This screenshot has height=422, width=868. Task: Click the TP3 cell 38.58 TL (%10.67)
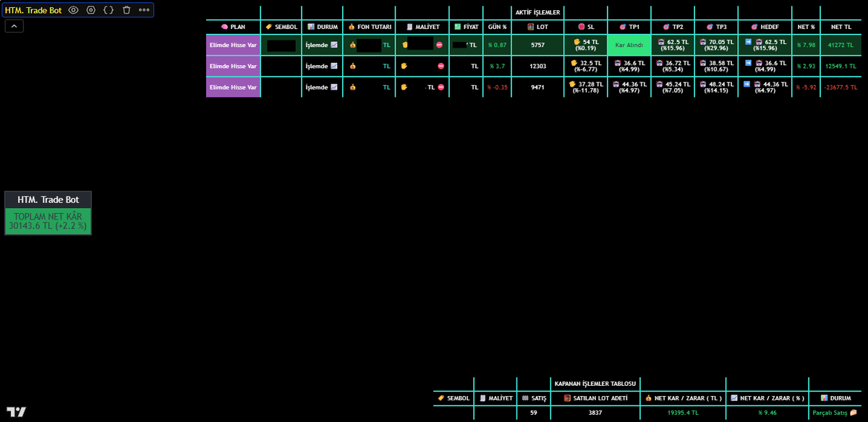click(x=716, y=66)
